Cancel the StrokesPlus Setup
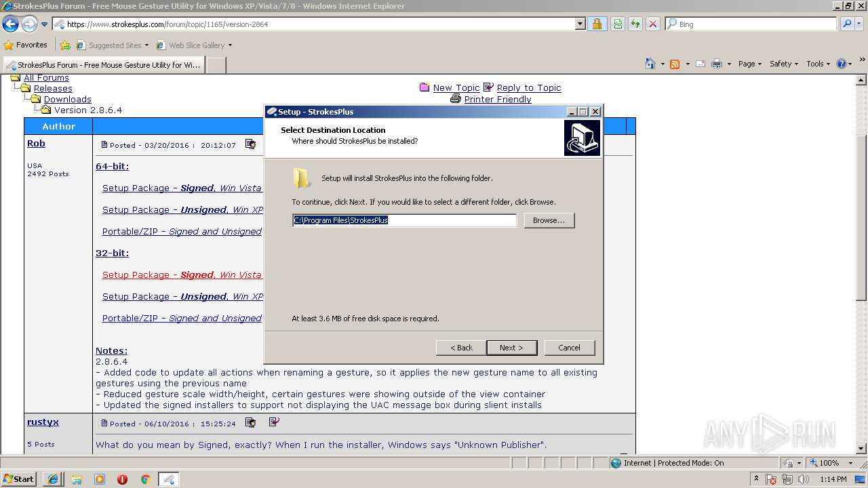This screenshot has height=488, width=868. 569,348
